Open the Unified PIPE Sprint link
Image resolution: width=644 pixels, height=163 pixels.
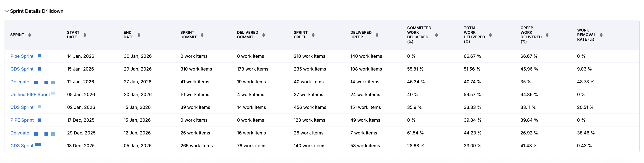[30, 95]
